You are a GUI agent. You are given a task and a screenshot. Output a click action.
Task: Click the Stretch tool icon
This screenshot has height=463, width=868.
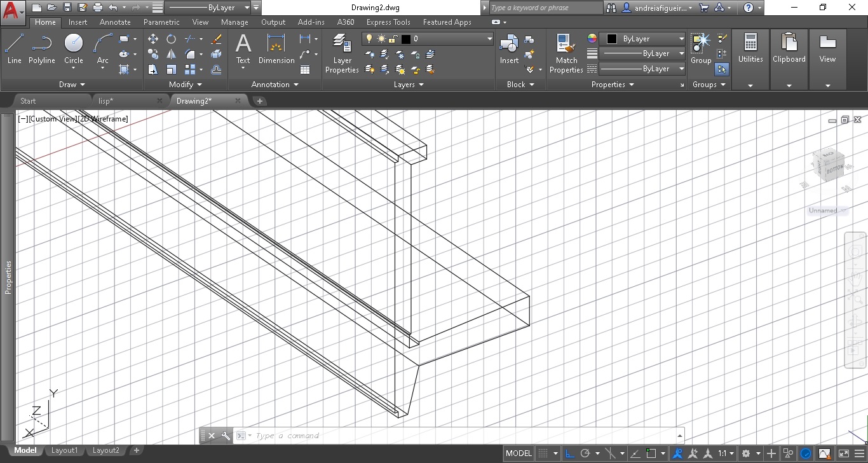coord(153,69)
